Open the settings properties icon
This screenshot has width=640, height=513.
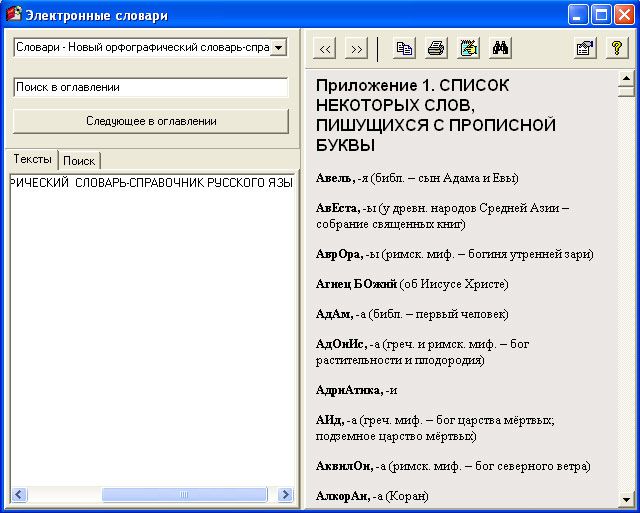pos(585,48)
